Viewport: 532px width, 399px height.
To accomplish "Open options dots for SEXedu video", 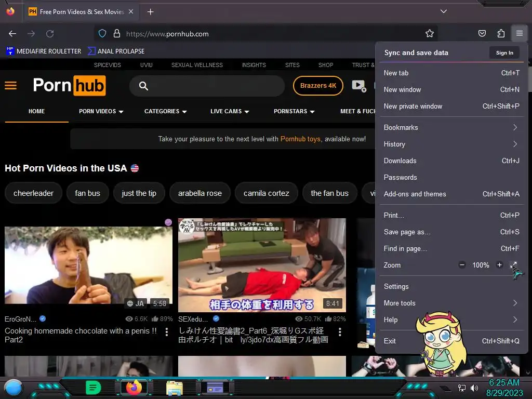I will (340, 332).
